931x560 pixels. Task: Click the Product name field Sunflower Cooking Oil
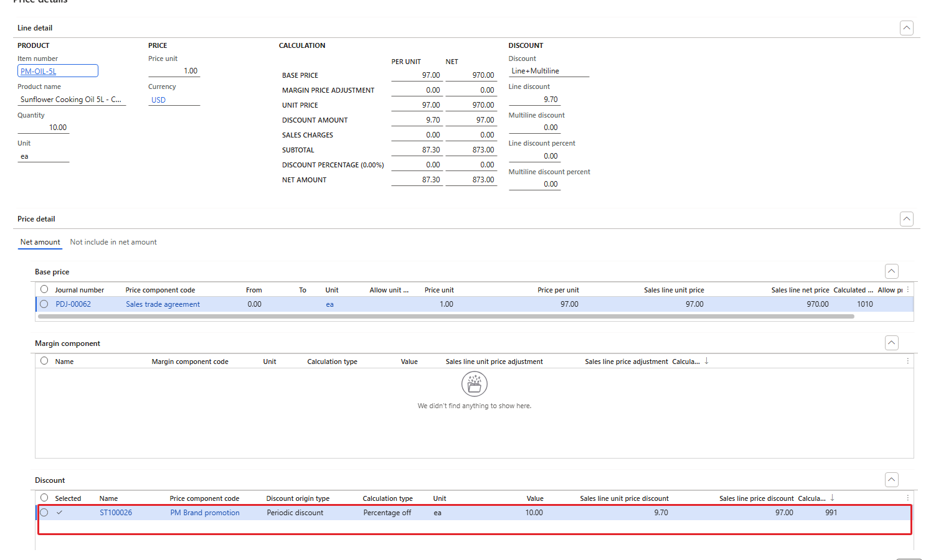72,100
